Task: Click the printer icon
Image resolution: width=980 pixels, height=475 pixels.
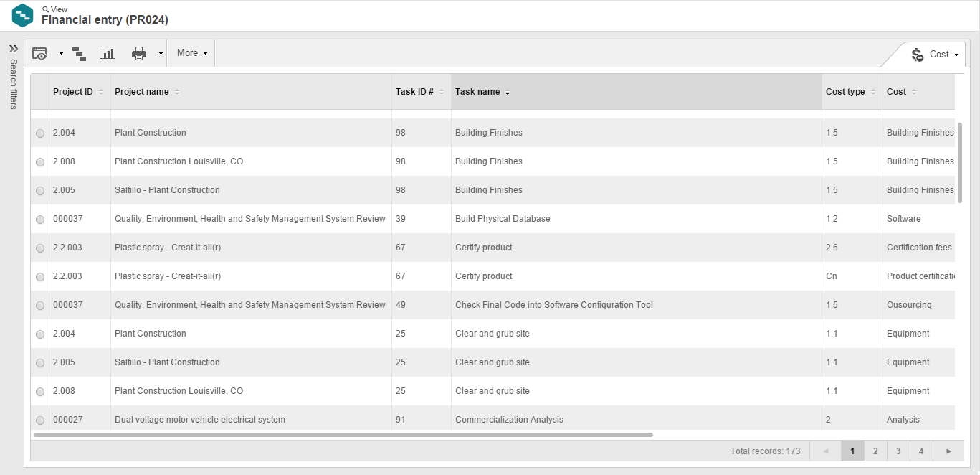Action: point(139,54)
